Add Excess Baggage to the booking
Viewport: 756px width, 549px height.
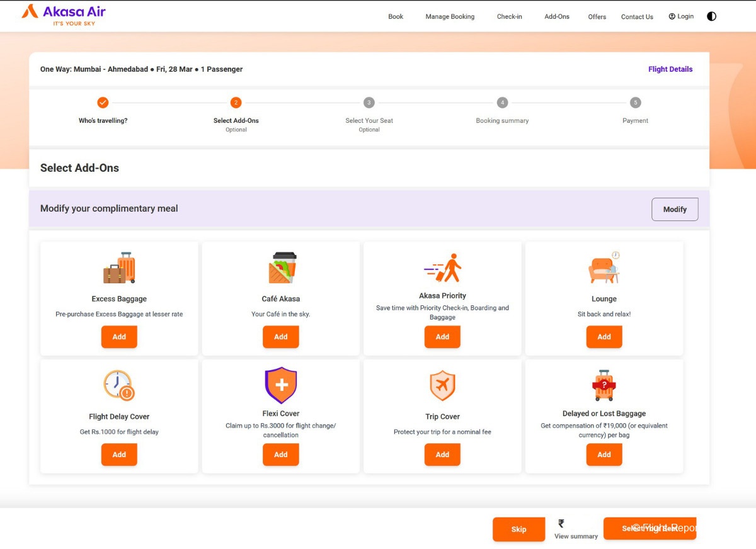tap(119, 337)
